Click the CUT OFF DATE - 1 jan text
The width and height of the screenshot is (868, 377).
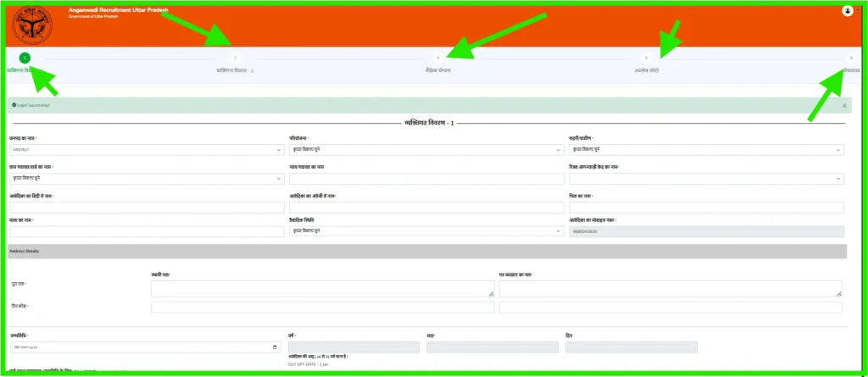309,364
